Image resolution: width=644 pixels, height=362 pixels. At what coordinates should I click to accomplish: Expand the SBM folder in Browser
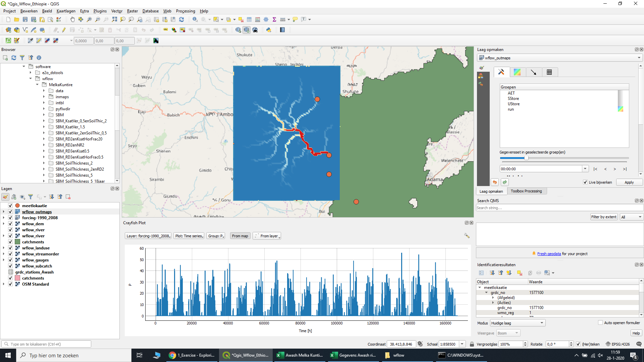pyautogui.click(x=44, y=115)
